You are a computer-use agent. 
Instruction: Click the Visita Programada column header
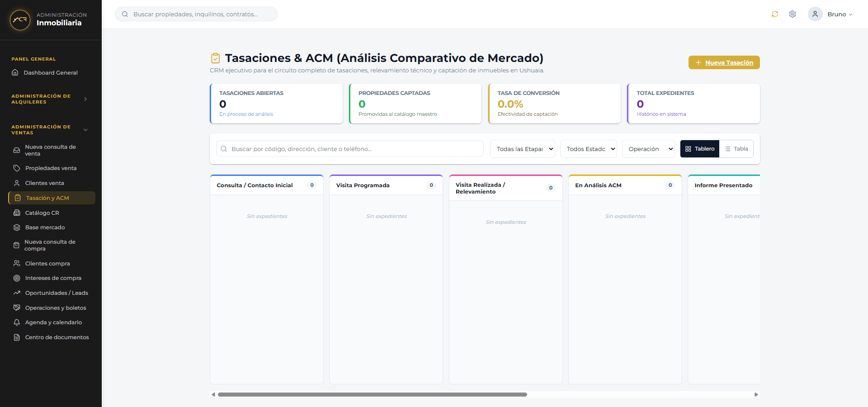386,185
